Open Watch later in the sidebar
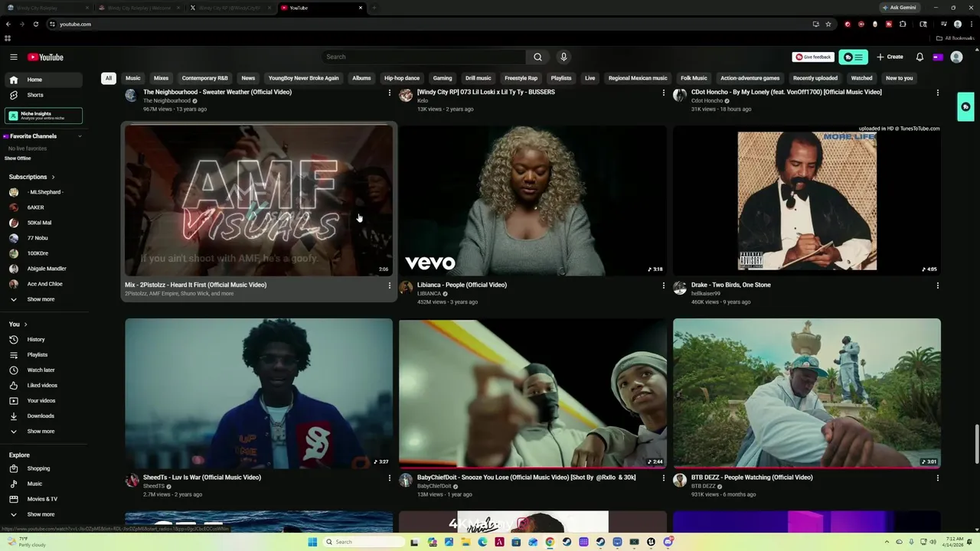Screen dimensions: 980x551 click(43, 370)
